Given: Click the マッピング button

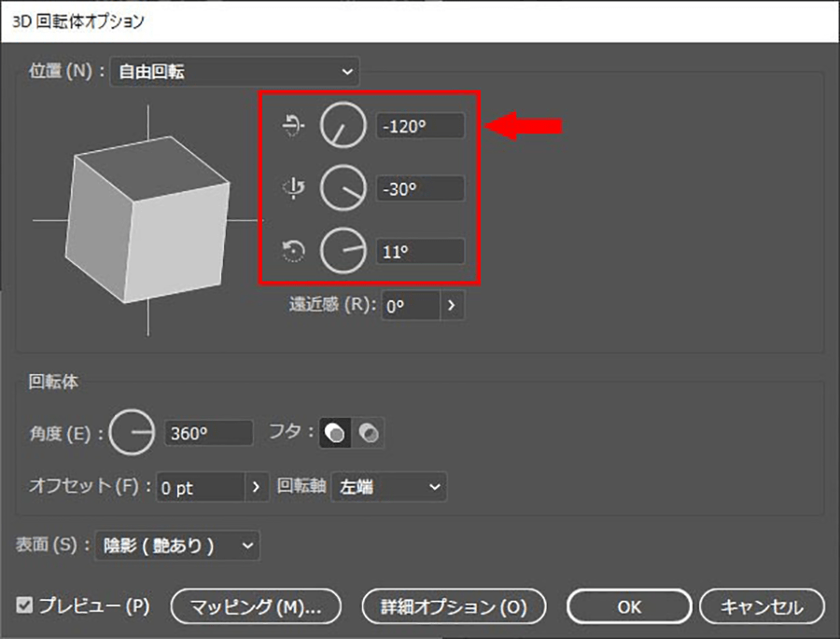Looking at the screenshot, I should click(x=256, y=606).
